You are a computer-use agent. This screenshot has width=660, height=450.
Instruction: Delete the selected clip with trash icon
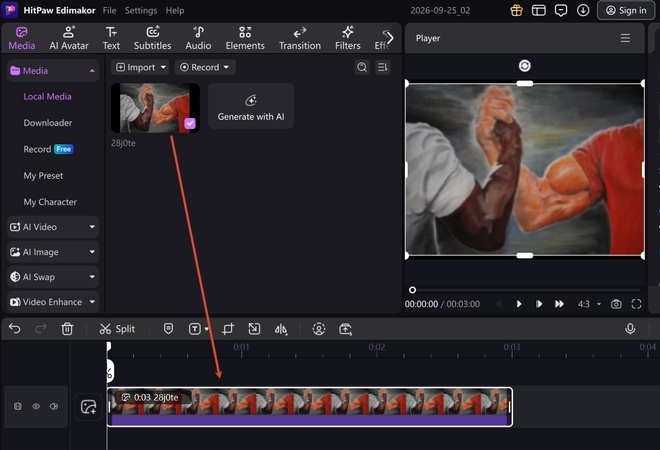coord(67,329)
